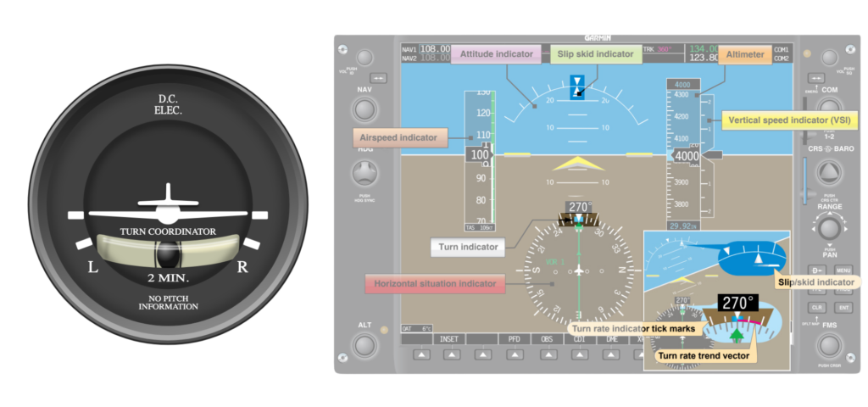This screenshot has height=407, width=868.
Task: Click the NAV frequency transfer button
Action: tap(379, 78)
